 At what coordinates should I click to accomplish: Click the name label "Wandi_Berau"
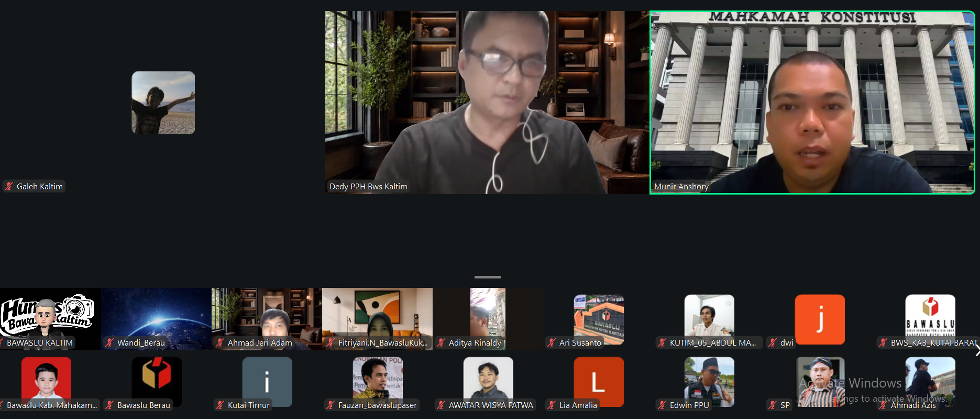[141, 342]
